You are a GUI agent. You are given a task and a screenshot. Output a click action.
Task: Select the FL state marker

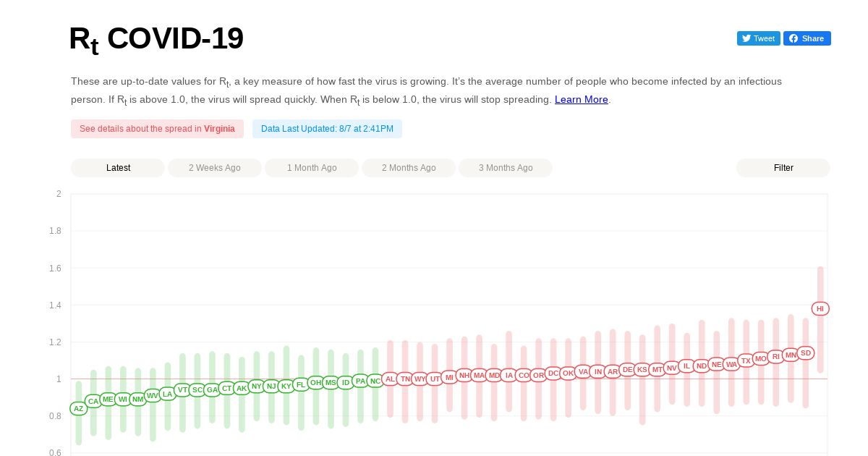301,385
